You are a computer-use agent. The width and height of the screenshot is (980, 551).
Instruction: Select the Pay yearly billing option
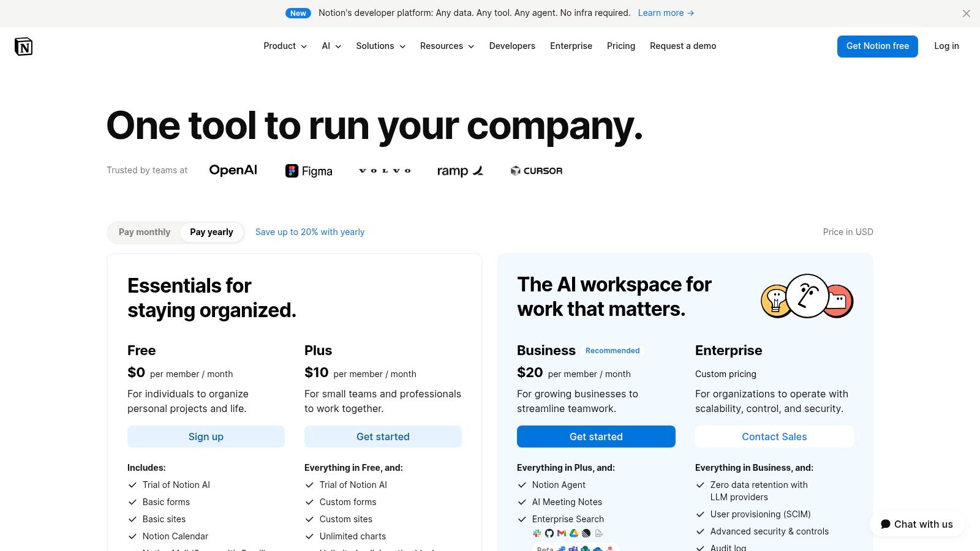click(x=211, y=232)
